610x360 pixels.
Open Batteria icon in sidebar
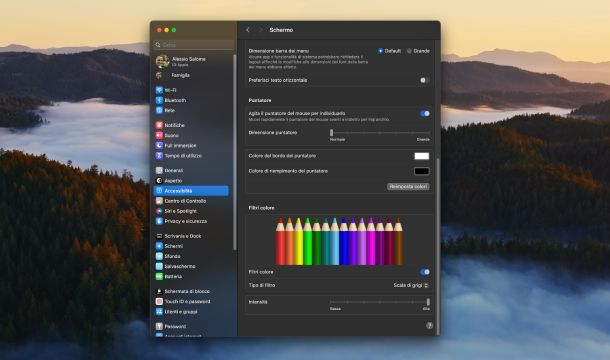pos(159,276)
